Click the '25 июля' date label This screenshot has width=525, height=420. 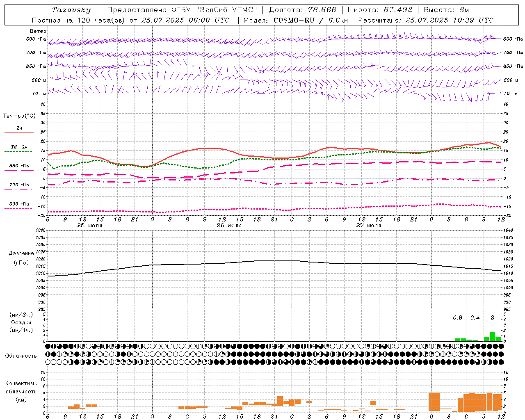[x=90, y=226]
